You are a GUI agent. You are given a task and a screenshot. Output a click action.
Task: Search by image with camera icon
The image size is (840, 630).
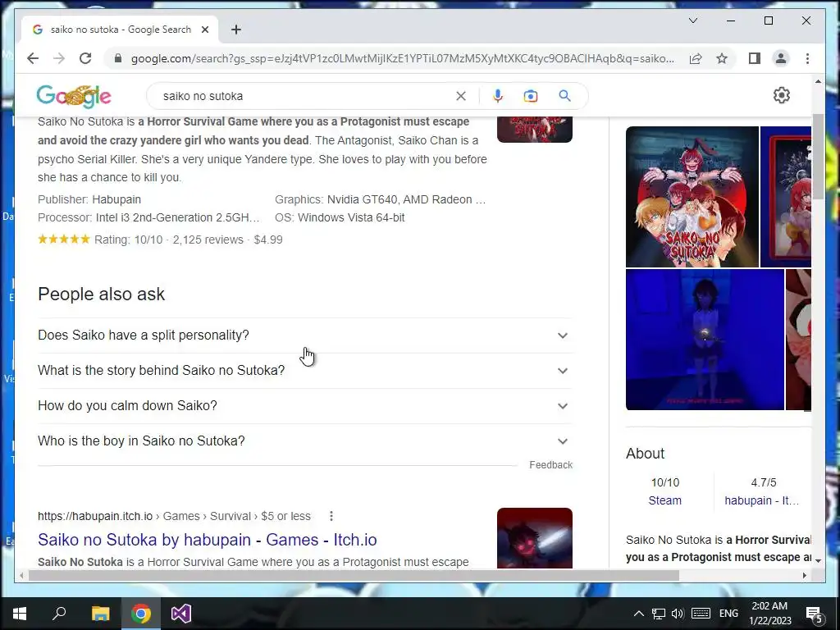tap(531, 96)
